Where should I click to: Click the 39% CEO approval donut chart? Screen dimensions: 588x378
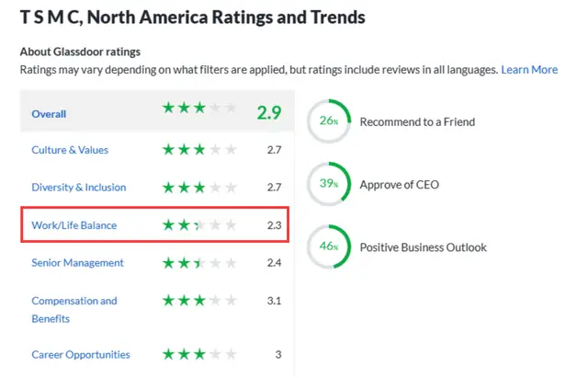click(328, 184)
